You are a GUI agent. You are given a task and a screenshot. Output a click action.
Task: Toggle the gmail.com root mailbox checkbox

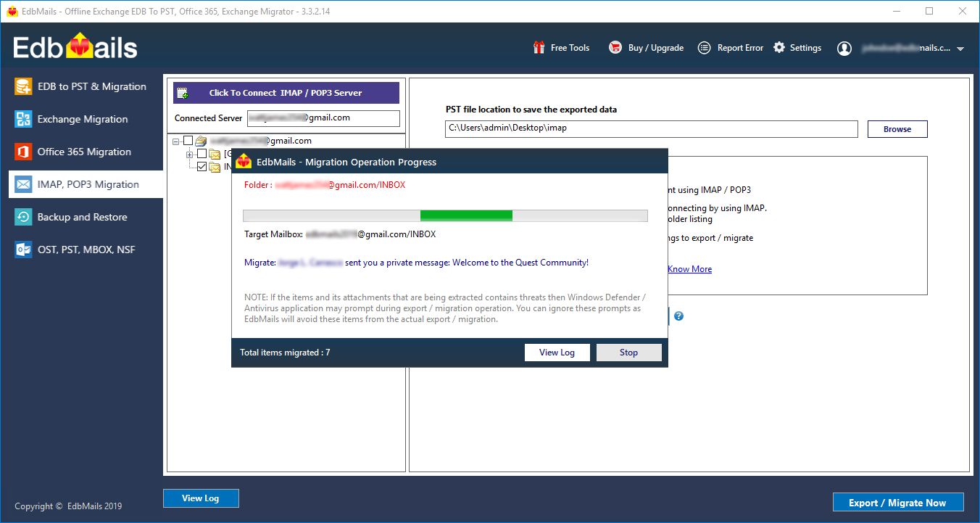click(x=188, y=141)
